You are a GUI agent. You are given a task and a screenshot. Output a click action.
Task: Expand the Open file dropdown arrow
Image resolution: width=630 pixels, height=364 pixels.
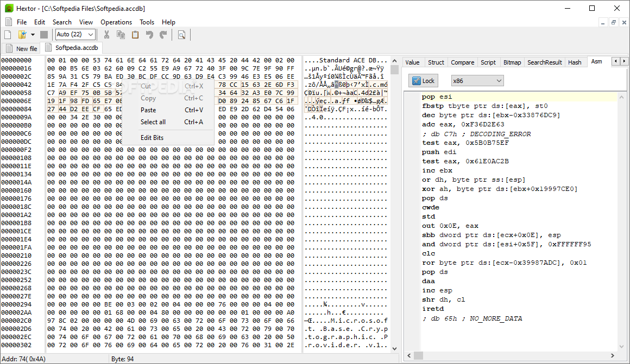click(33, 35)
